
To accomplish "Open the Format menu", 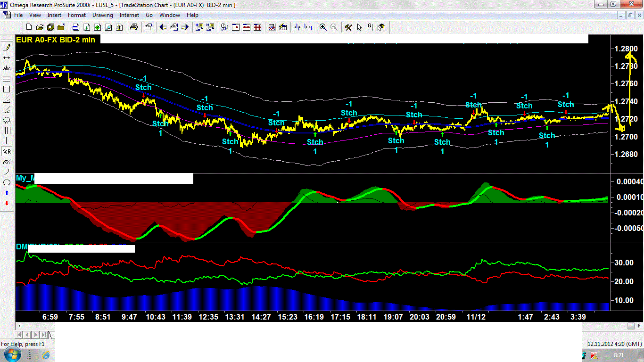I will (x=77, y=15).
